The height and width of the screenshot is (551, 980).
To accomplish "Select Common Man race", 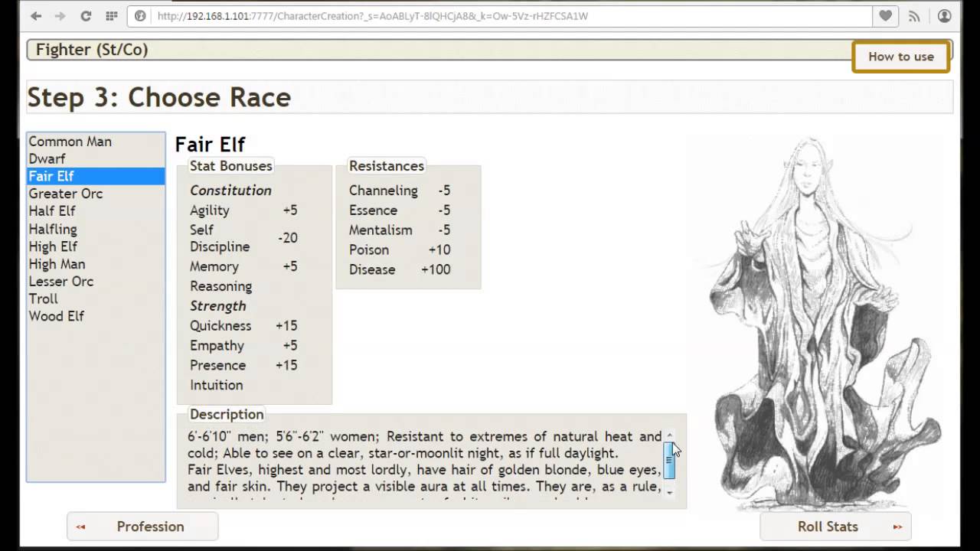I will pyautogui.click(x=96, y=142).
